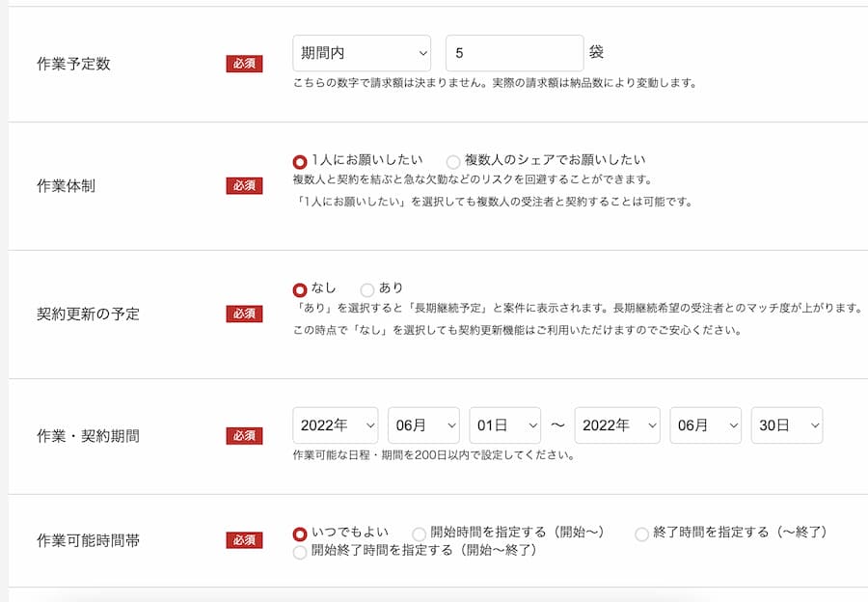Open the 期間内 dropdown for 作業予定数

[362, 52]
